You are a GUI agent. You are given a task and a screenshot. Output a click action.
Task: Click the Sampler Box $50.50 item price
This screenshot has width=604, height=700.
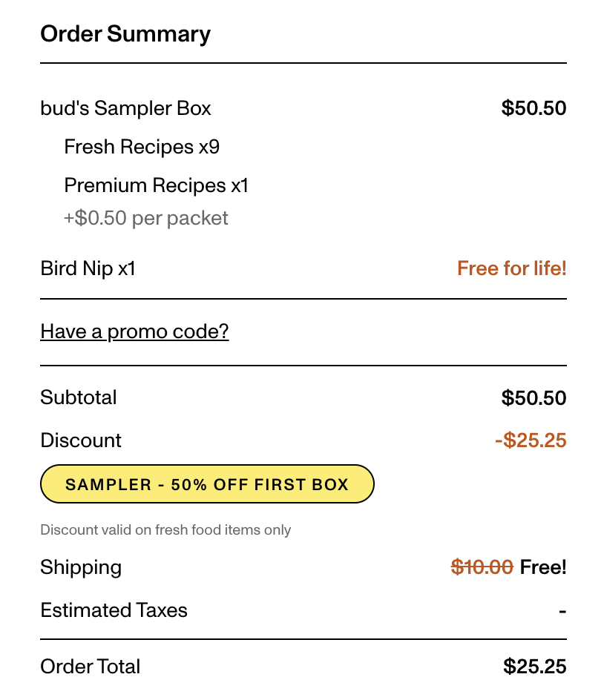(x=534, y=108)
